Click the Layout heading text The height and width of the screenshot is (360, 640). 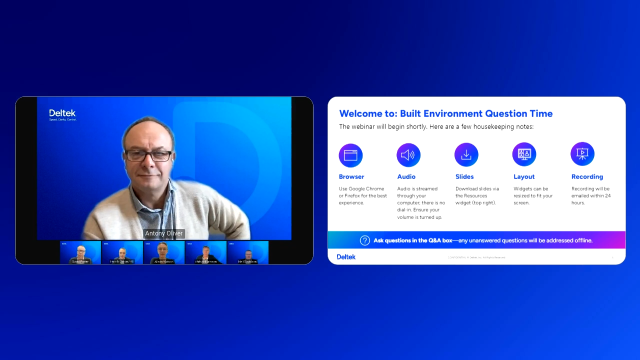[x=524, y=177]
